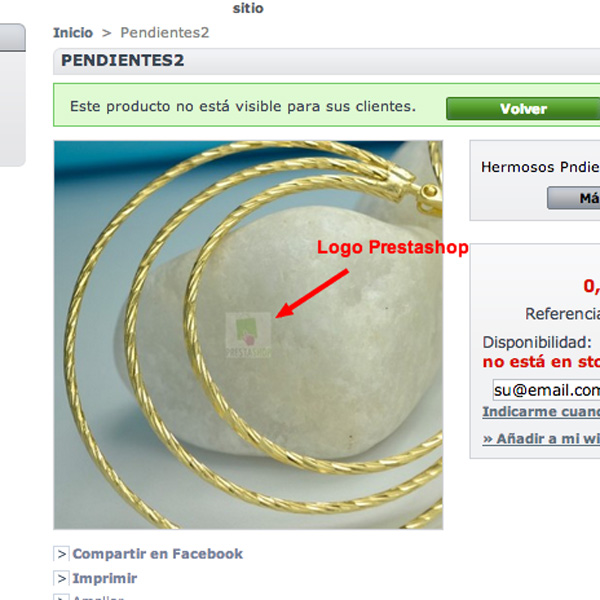This screenshot has width=600, height=600.
Task: Click the gold earrings product image
Action: pyautogui.click(x=248, y=335)
